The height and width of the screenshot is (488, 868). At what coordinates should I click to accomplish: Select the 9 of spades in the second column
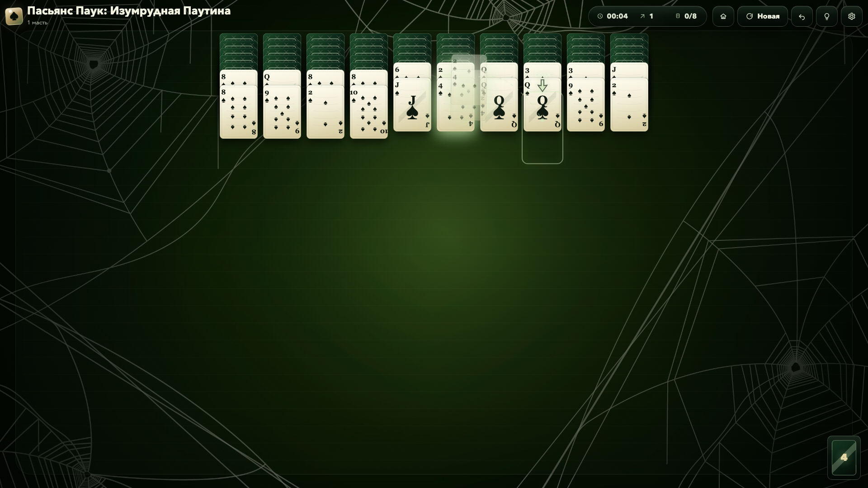point(282,112)
